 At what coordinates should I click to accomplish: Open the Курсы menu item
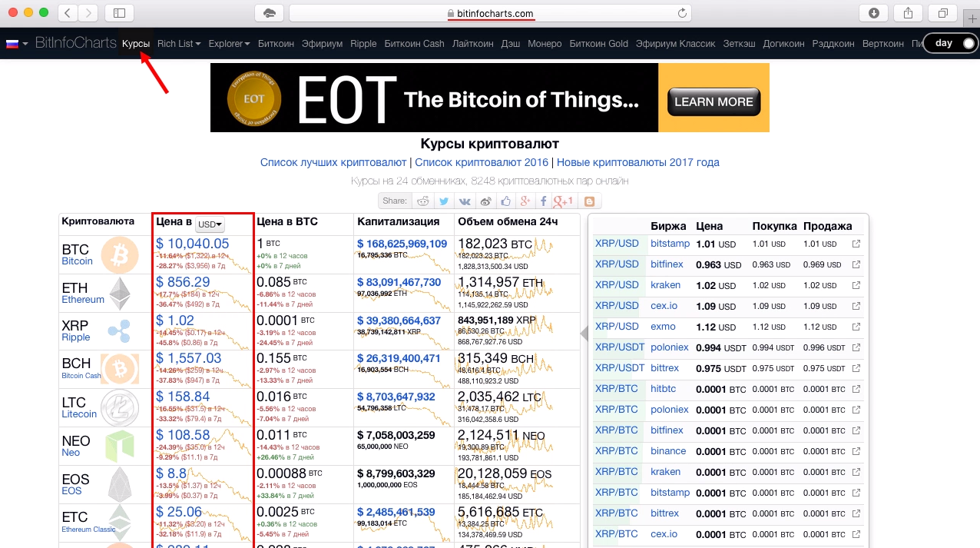pyautogui.click(x=136, y=44)
